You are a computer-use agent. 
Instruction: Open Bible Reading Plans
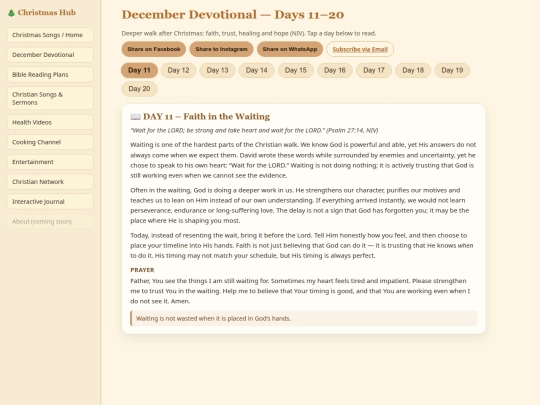pos(50,75)
